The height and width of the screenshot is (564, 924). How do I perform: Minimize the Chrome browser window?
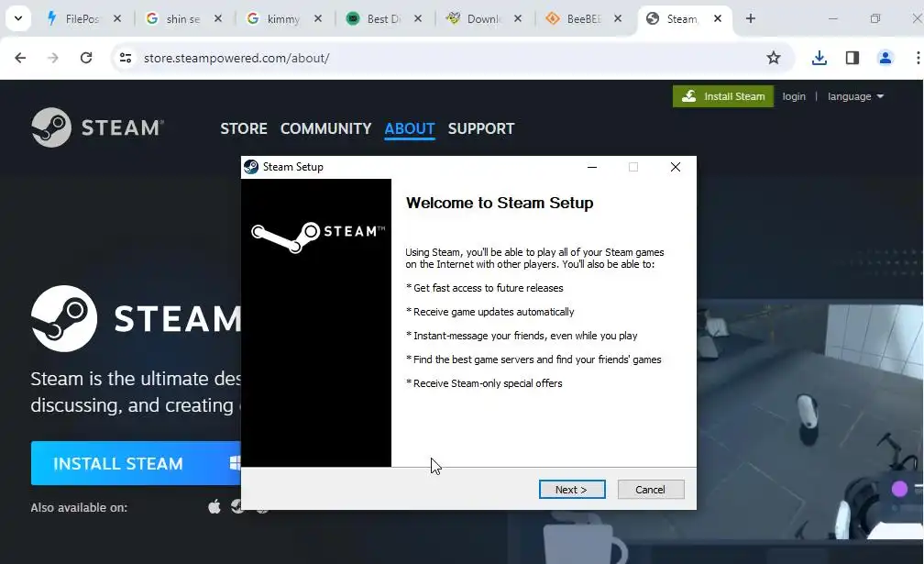pyautogui.click(x=832, y=19)
